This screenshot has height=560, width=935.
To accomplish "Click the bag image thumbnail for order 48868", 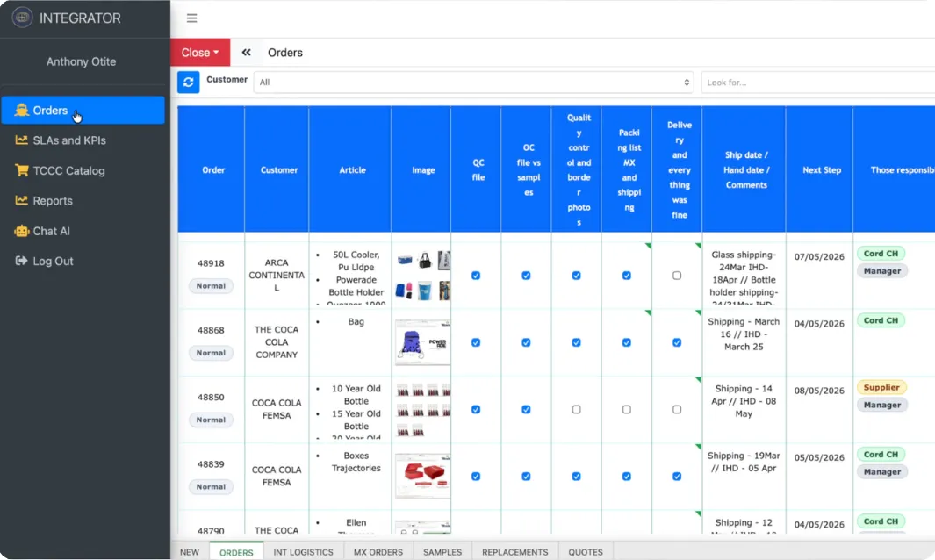I will click(x=422, y=342).
